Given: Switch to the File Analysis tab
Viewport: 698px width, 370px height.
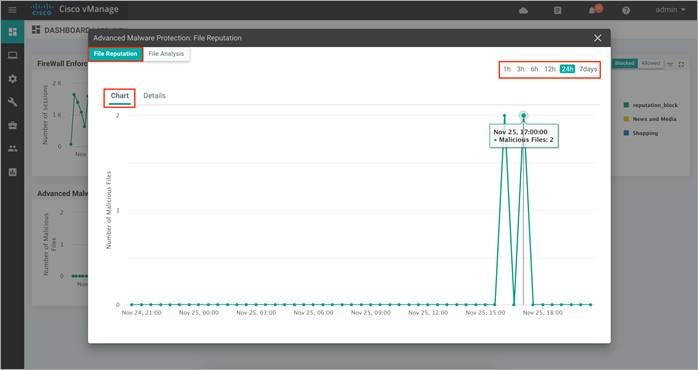Looking at the screenshot, I should pos(166,54).
